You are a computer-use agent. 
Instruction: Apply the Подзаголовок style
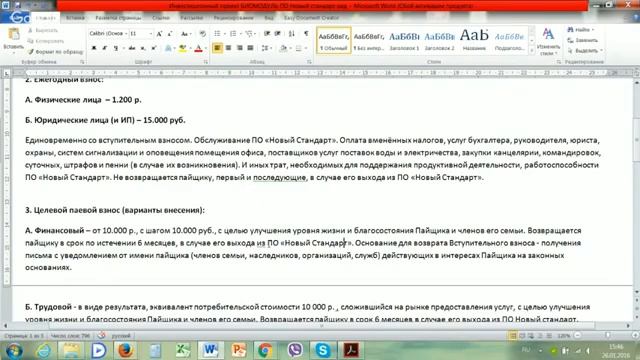click(x=509, y=40)
